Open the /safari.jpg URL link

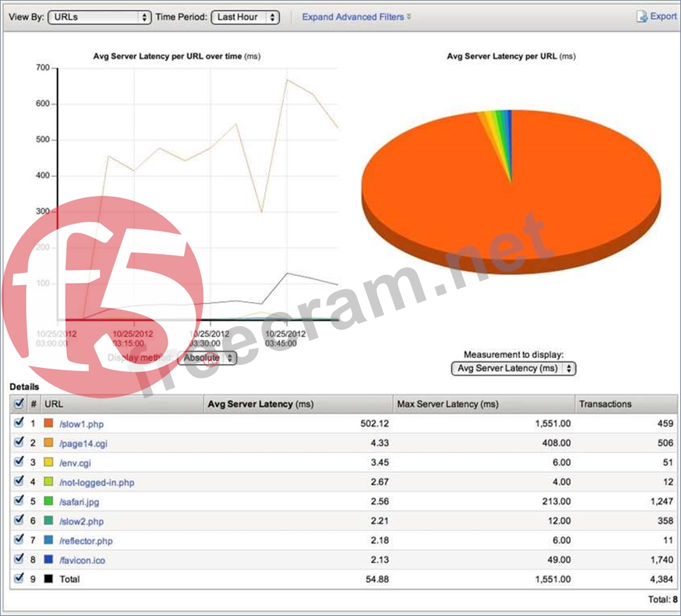(79, 502)
